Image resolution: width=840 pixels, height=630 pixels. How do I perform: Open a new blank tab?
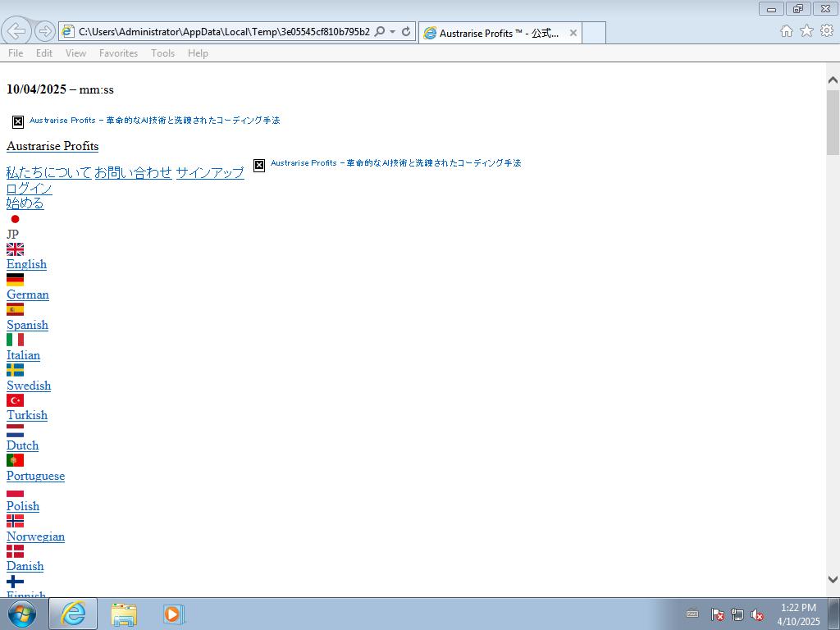[x=594, y=33]
